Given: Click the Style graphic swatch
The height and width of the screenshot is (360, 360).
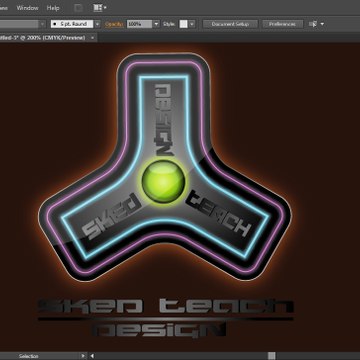Looking at the screenshot, I should tap(183, 24).
